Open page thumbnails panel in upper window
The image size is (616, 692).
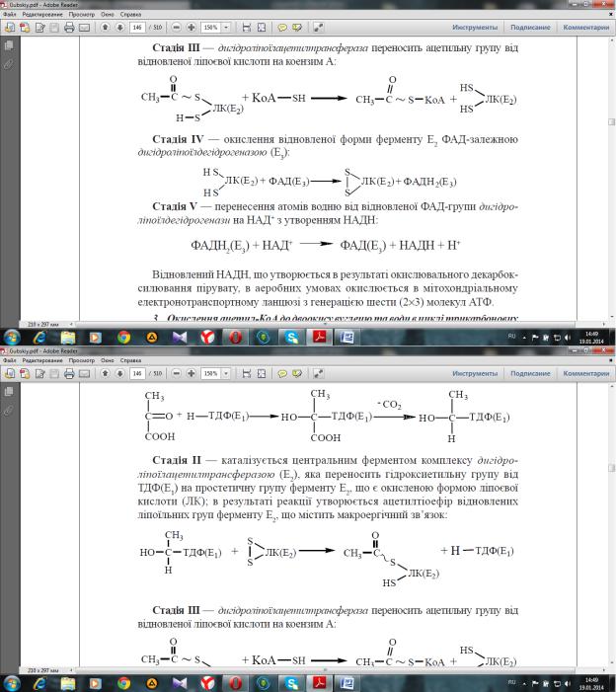(8, 45)
